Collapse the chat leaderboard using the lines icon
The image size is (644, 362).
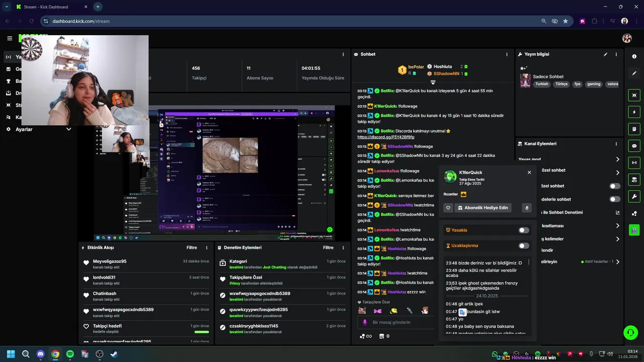pos(433,82)
